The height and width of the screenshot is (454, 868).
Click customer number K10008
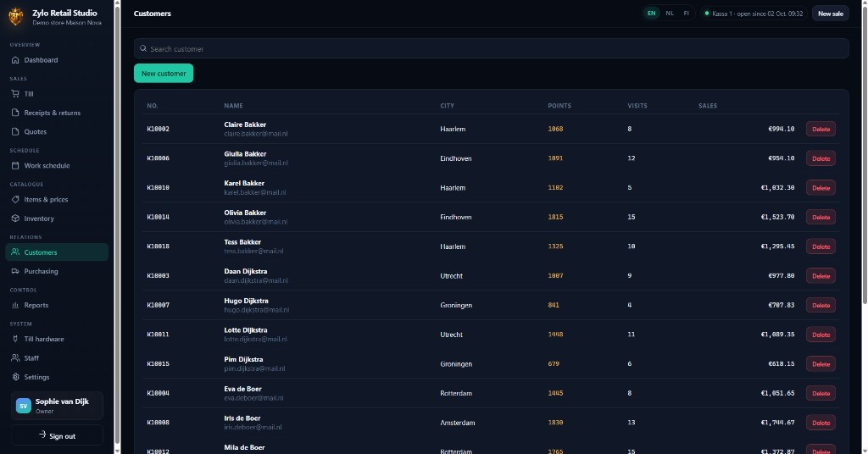(158, 423)
